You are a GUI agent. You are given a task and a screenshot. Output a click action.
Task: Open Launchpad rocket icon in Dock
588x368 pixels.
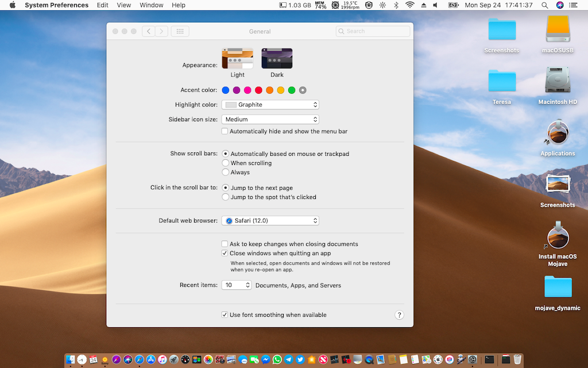(173, 359)
